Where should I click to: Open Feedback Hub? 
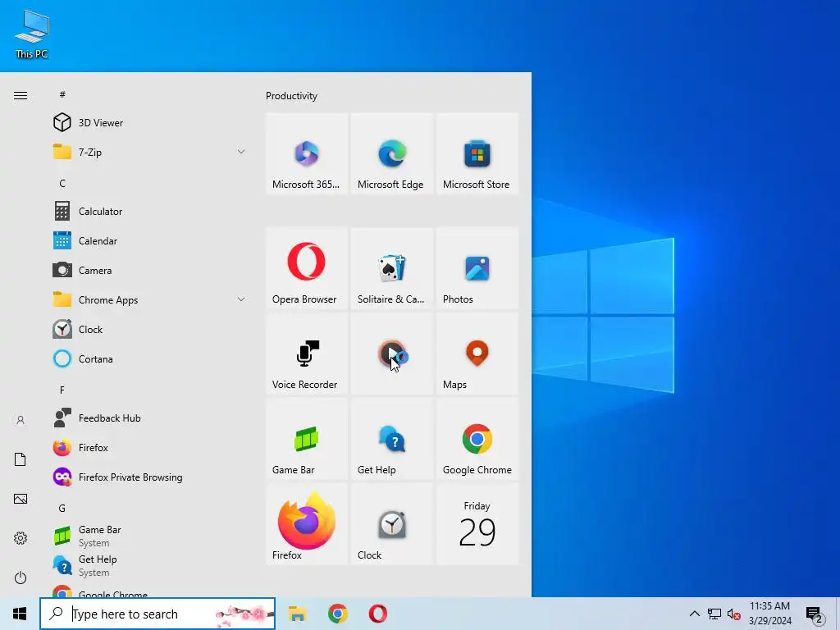150,418
